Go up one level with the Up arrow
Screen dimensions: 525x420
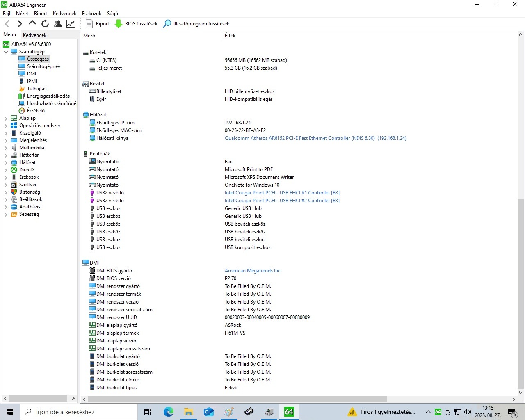click(x=32, y=23)
